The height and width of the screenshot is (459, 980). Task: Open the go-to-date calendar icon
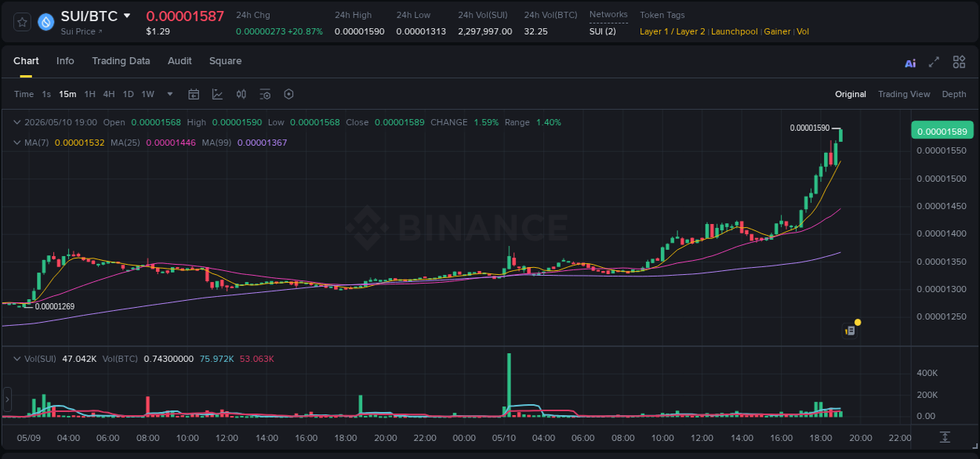coord(194,94)
